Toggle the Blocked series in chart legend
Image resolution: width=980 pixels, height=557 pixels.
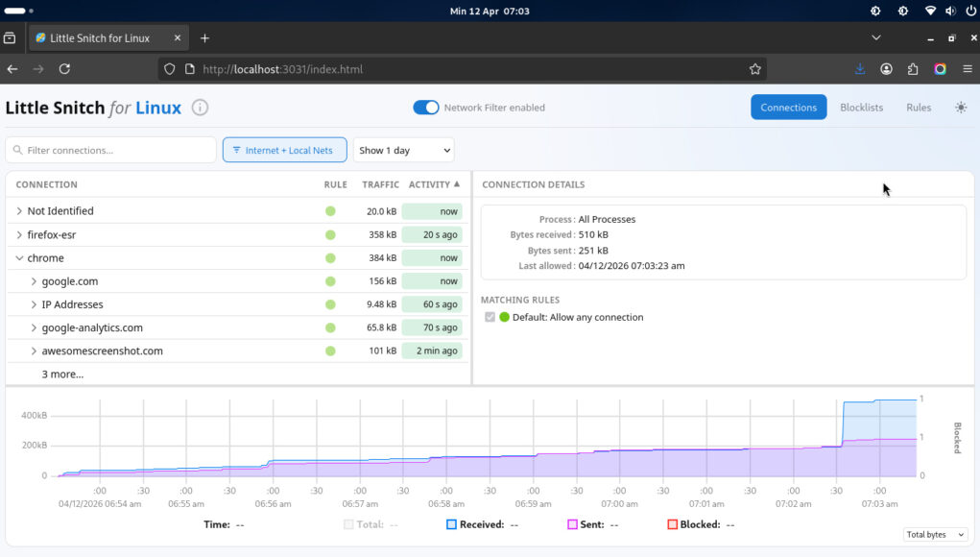(673, 524)
